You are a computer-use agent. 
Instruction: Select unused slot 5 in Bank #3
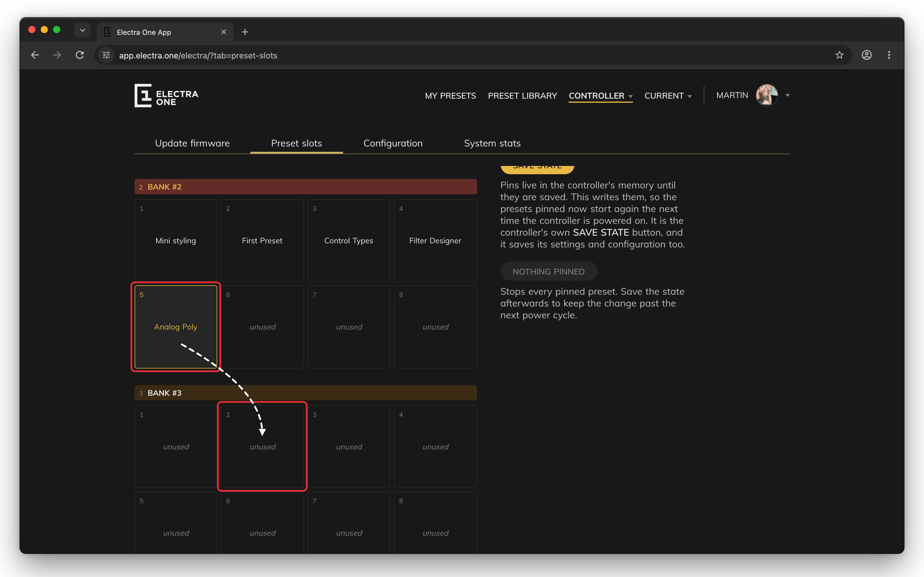coord(176,523)
